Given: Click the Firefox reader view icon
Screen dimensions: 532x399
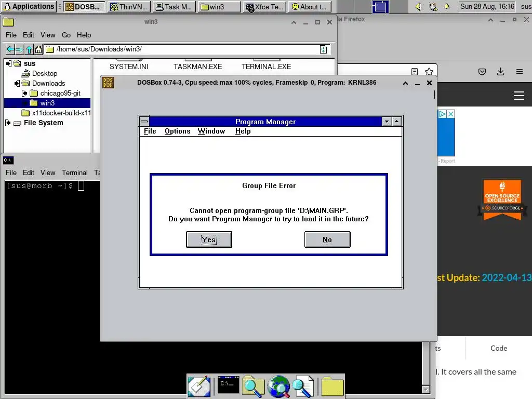Looking at the screenshot, I should [x=414, y=72].
